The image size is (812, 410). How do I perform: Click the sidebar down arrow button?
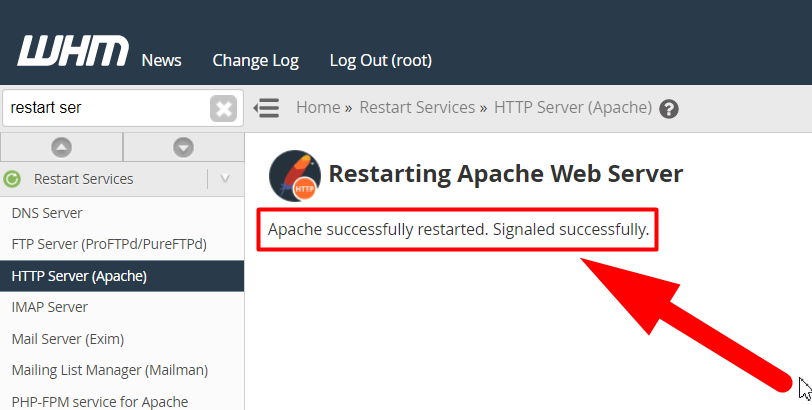coord(183,148)
